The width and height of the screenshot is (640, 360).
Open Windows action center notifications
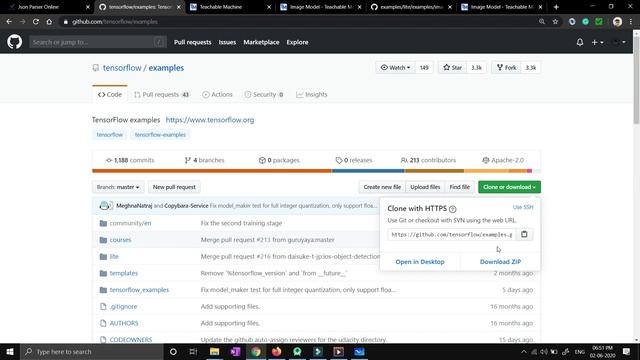[x=626, y=351]
